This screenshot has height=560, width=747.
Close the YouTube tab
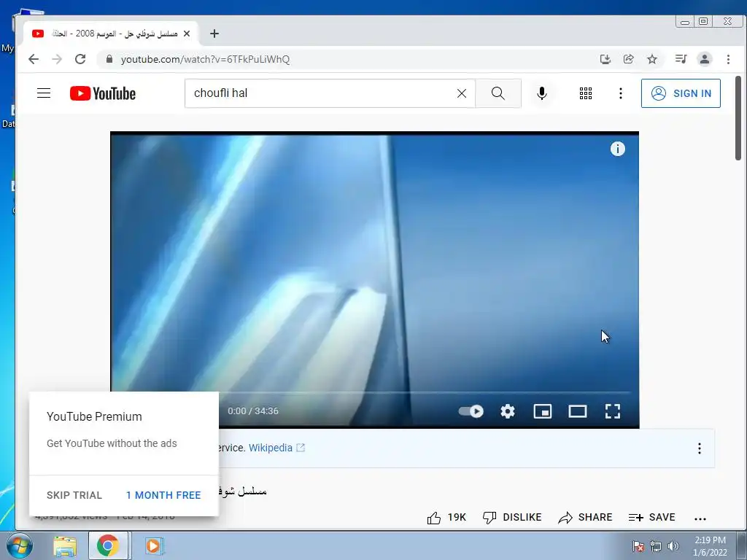(187, 34)
